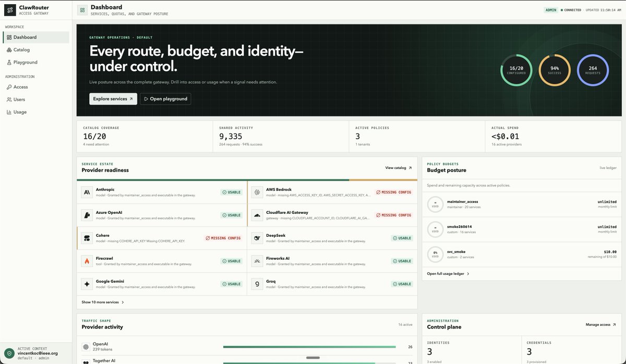Click the Groq provider icon

[x=257, y=284]
